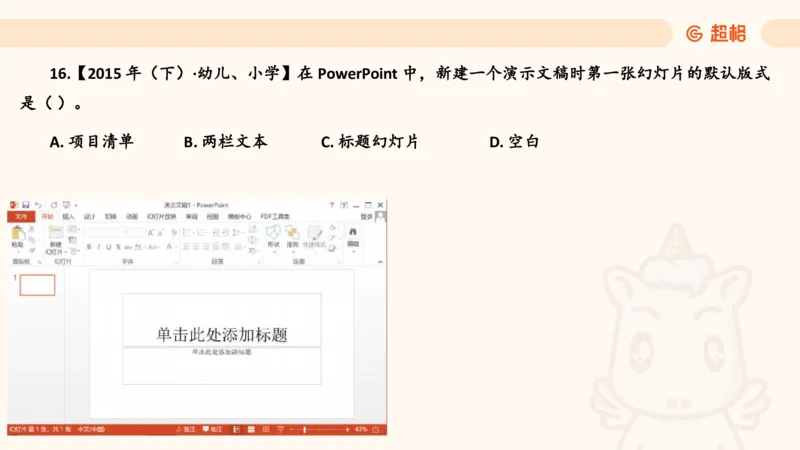Switch to the 设计 ribbon tab
The image size is (800, 450).
click(x=89, y=217)
